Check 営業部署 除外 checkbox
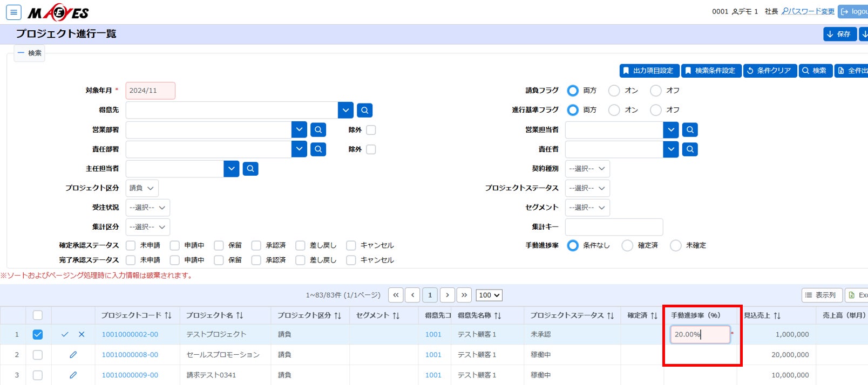 pos(371,130)
